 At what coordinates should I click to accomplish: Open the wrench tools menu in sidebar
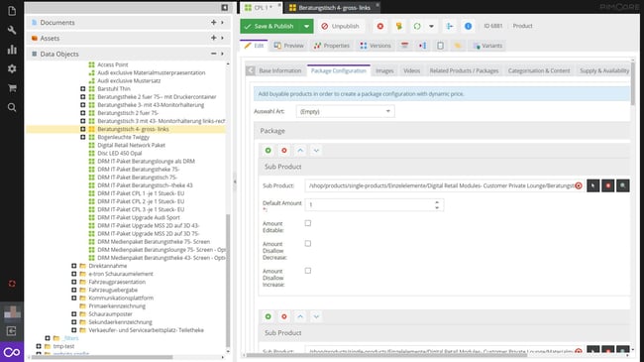point(12,30)
